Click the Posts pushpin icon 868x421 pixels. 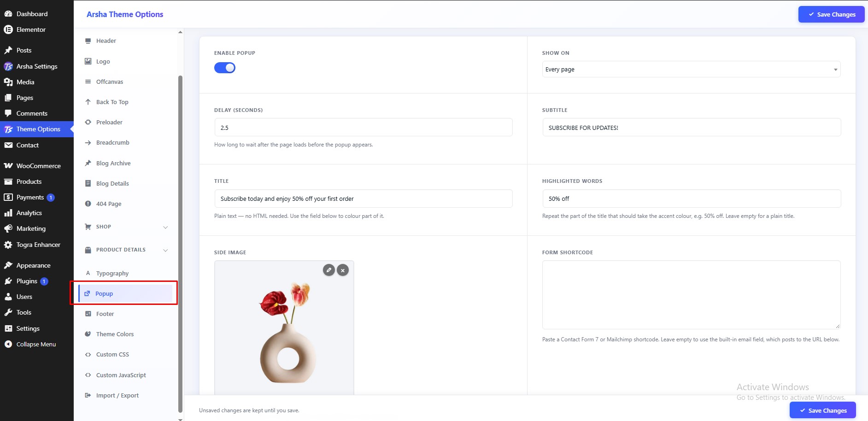tap(8, 50)
